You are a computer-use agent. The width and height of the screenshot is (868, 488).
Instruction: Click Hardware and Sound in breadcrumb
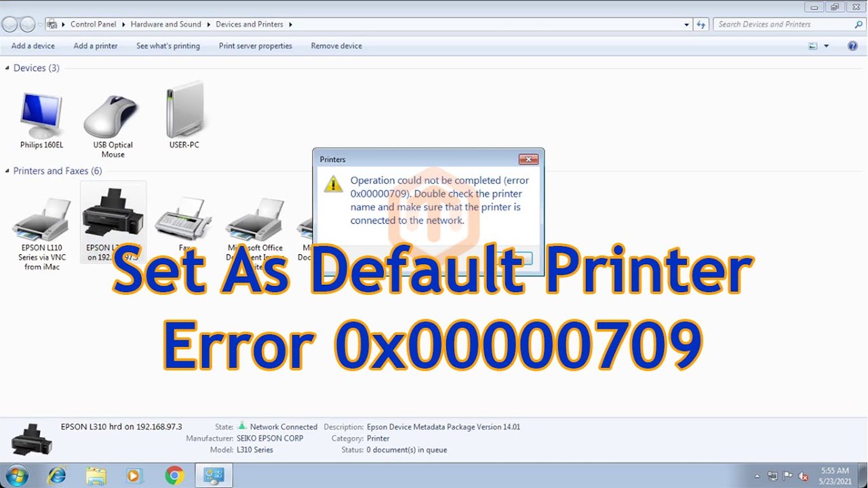(166, 24)
